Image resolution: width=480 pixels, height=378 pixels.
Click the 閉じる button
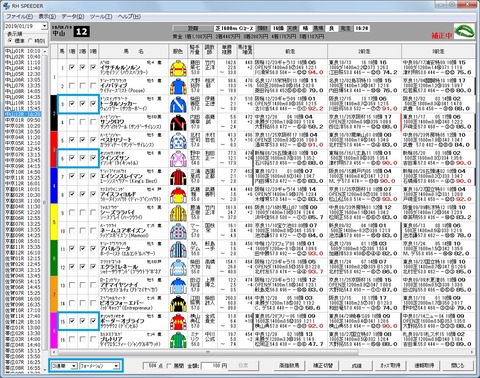[x=459, y=365]
